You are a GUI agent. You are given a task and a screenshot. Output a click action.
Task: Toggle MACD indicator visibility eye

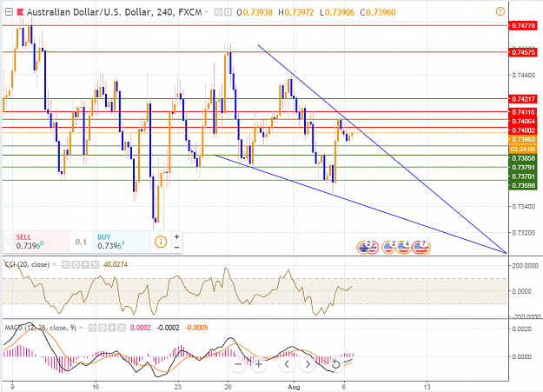click(x=92, y=328)
